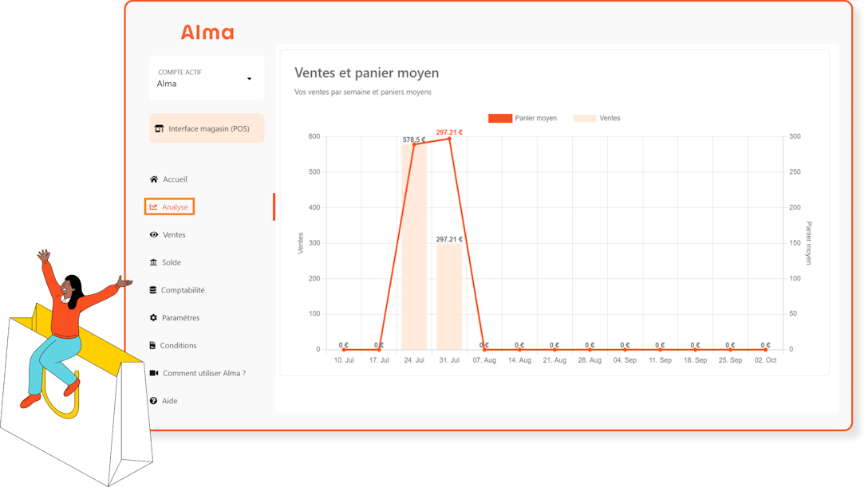Click the Conditions document icon

click(152, 345)
